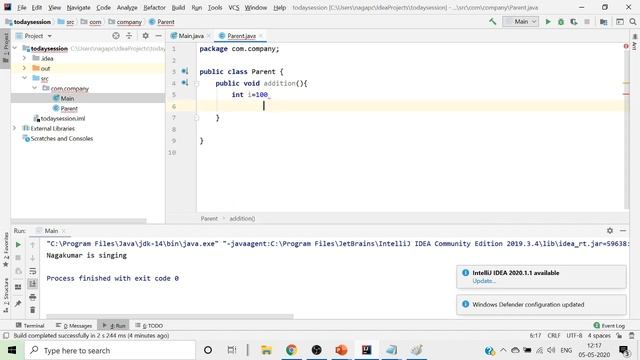
Task: Open the Build menu
Action: [x=178, y=7]
